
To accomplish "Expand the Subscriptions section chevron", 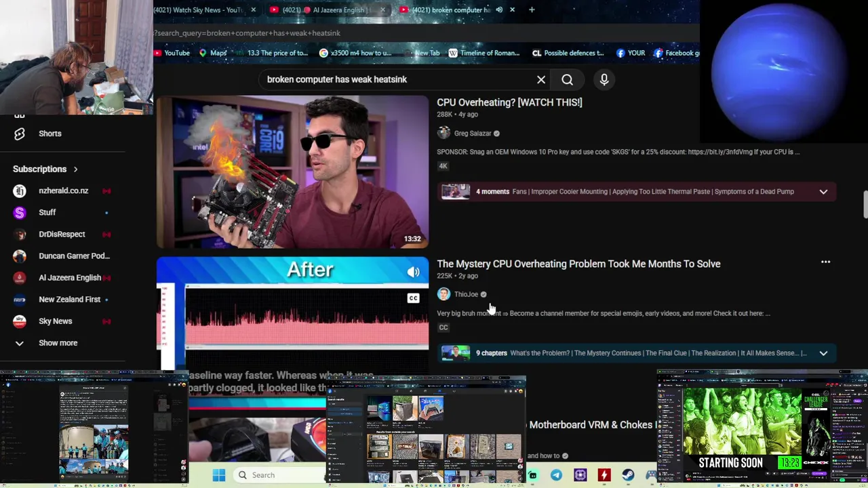I will click(x=75, y=169).
